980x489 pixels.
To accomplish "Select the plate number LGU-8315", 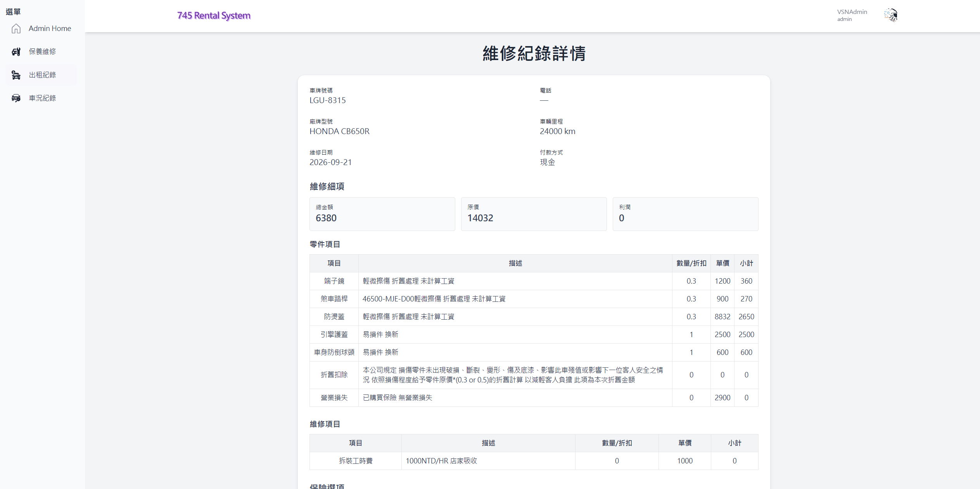I will [x=328, y=100].
